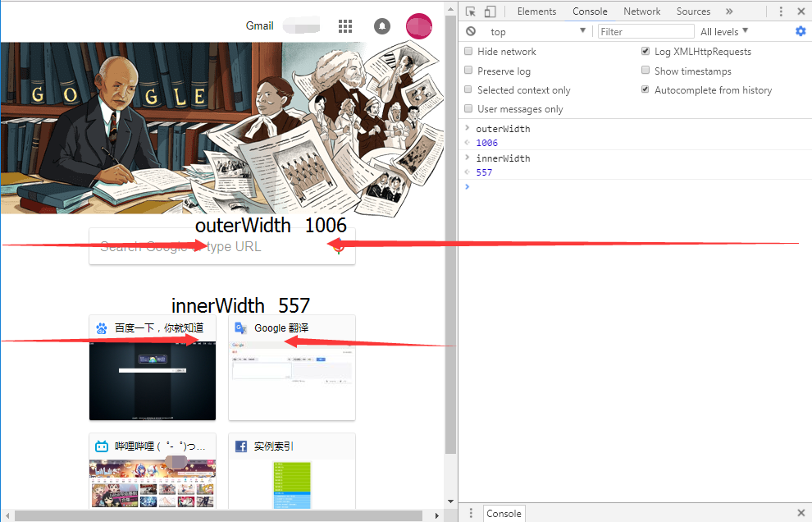Open the Google apps grid icon
This screenshot has width=812, height=522.
pos(345,26)
